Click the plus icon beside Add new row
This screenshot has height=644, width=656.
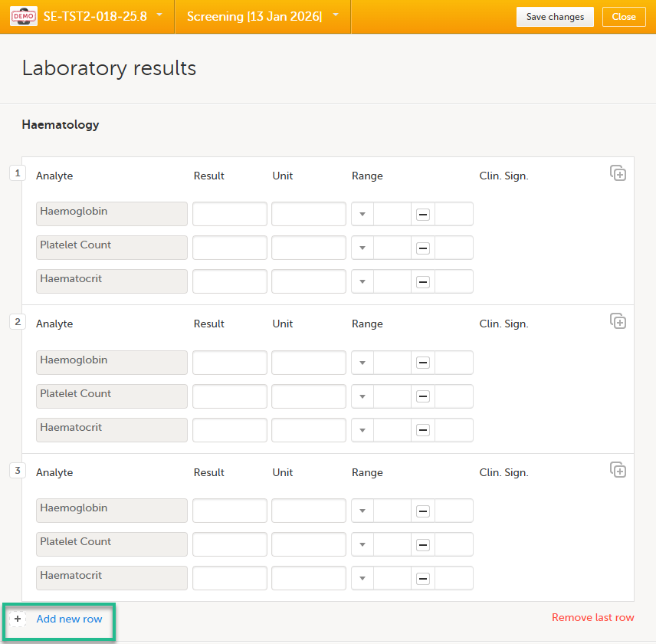[18, 619]
